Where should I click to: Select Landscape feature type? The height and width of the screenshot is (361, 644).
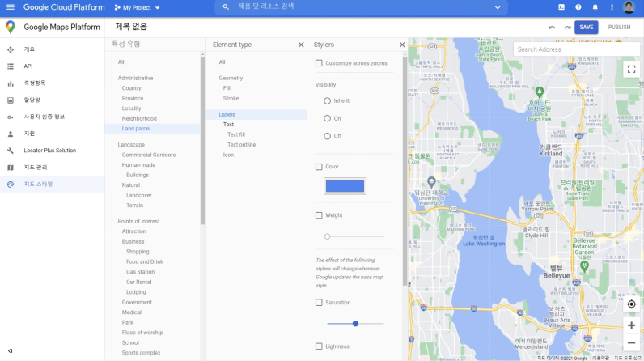point(131,145)
